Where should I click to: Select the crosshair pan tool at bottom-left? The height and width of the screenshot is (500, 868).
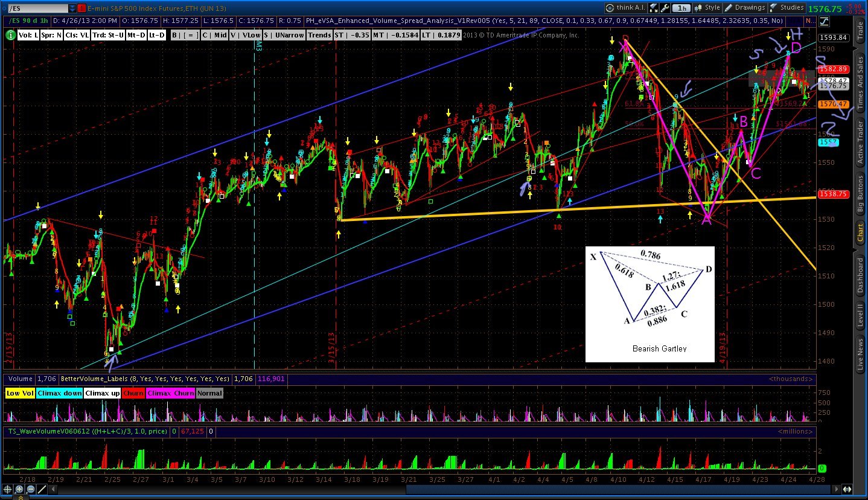8,490
